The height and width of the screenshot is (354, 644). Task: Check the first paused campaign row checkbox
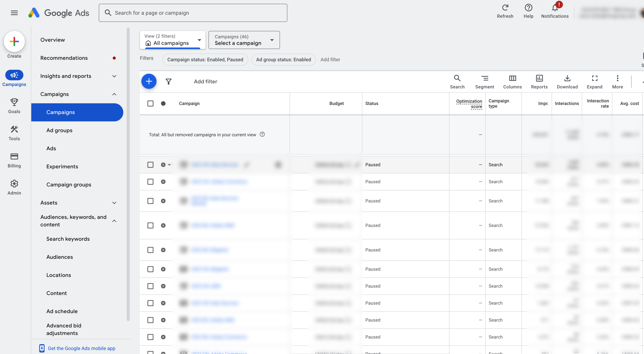coord(150,165)
